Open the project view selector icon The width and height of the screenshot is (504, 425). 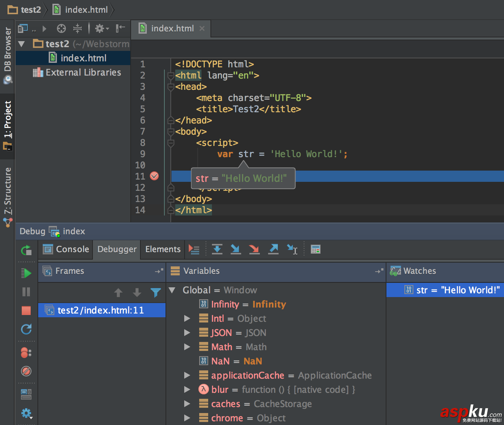(23, 28)
